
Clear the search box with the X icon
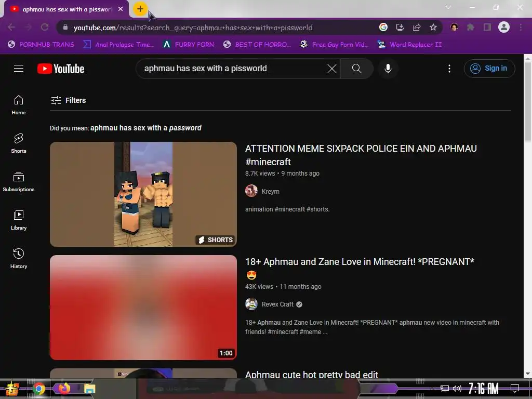point(332,69)
